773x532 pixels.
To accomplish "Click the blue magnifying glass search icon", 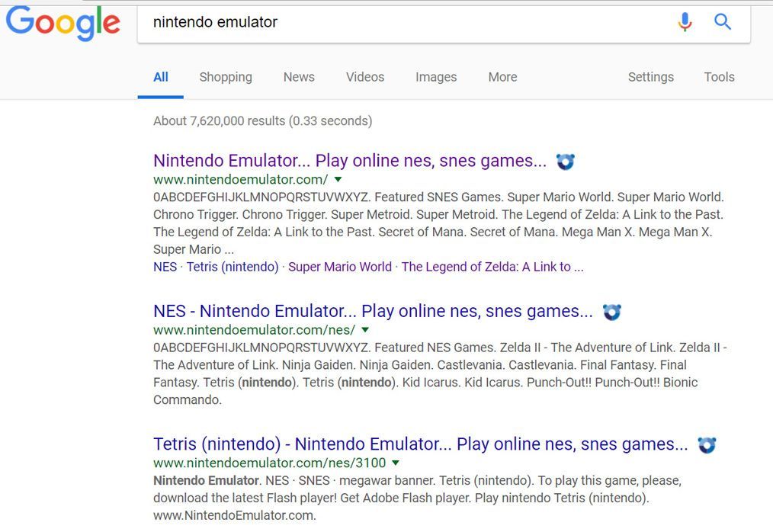I will [x=722, y=21].
